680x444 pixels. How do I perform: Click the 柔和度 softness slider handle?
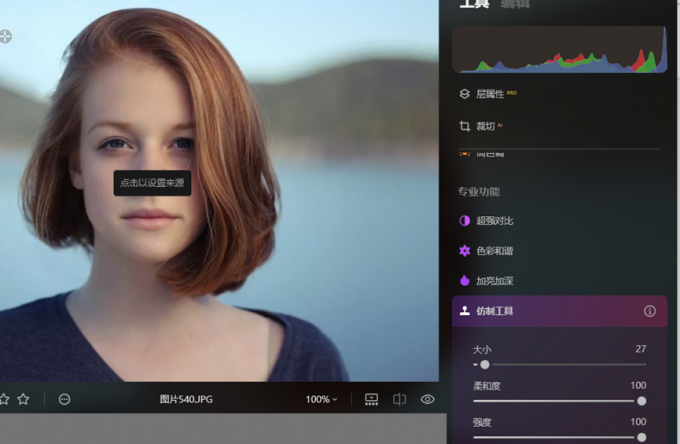pos(642,401)
